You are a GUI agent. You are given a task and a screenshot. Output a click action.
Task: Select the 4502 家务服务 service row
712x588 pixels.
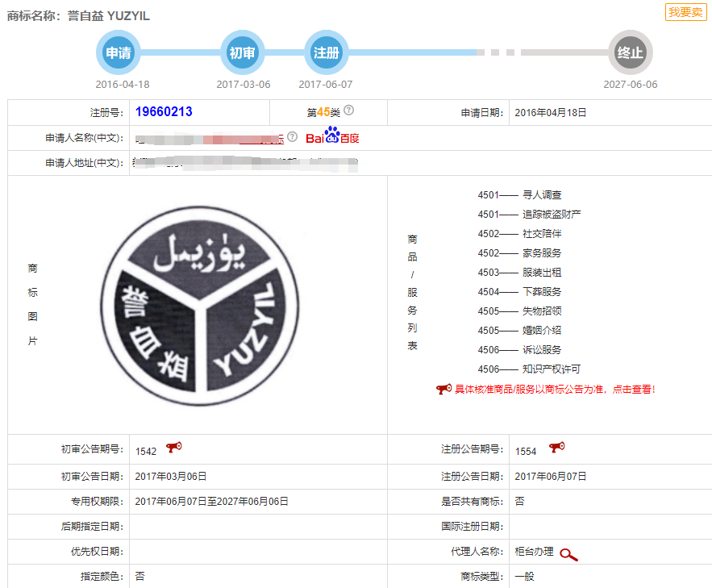[519, 253]
